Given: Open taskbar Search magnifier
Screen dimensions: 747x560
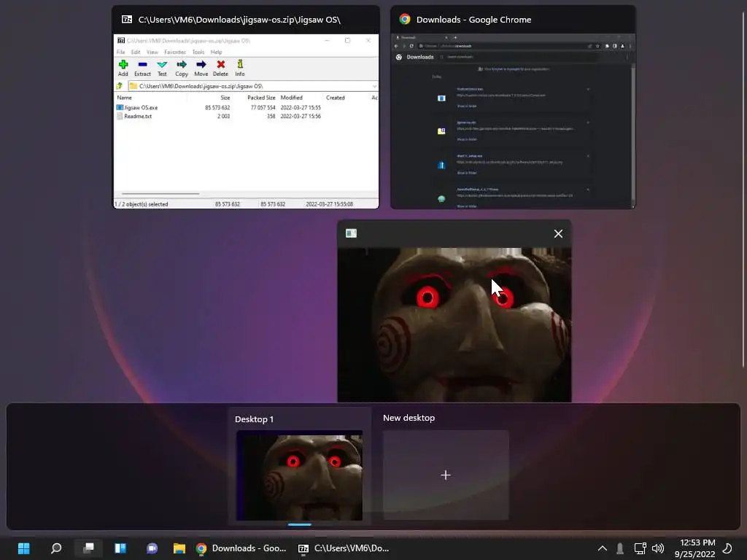Looking at the screenshot, I should pyautogui.click(x=56, y=548).
